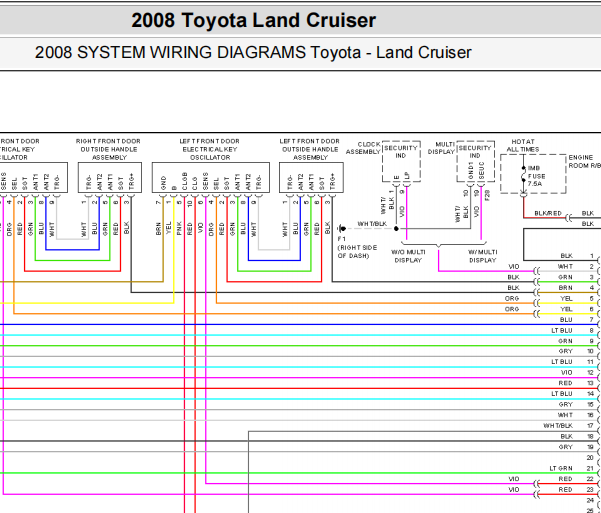Click the "2008 Toyota Land Cruiser" title
This screenshot has width=601, height=513.
pos(253,20)
